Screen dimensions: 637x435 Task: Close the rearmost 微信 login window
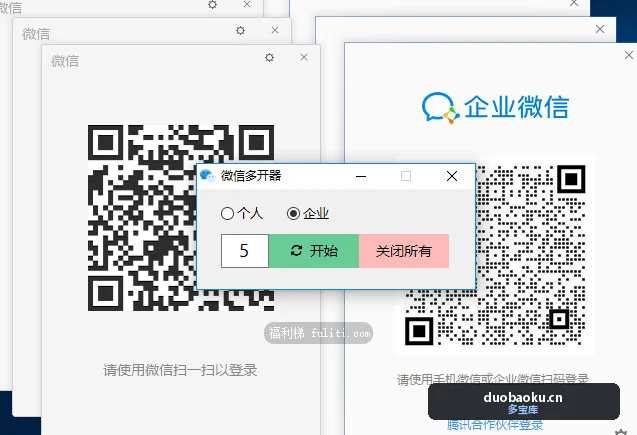pyautogui.click(x=247, y=4)
